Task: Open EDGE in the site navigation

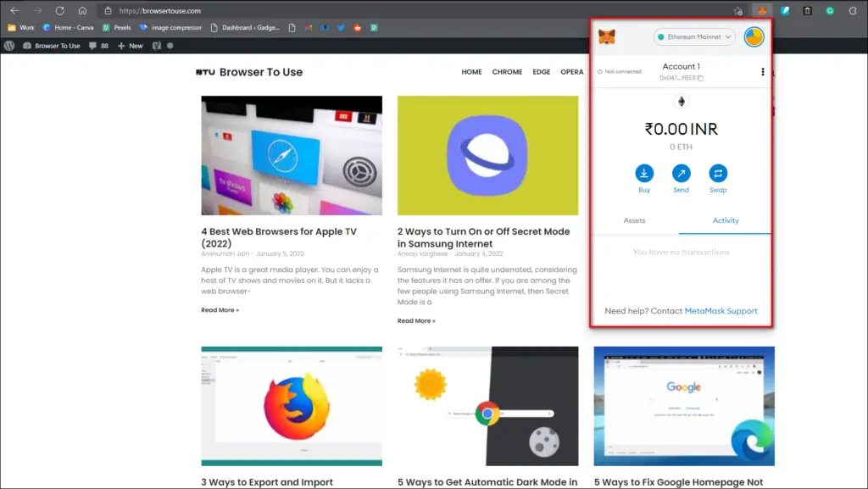Action: coord(542,72)
